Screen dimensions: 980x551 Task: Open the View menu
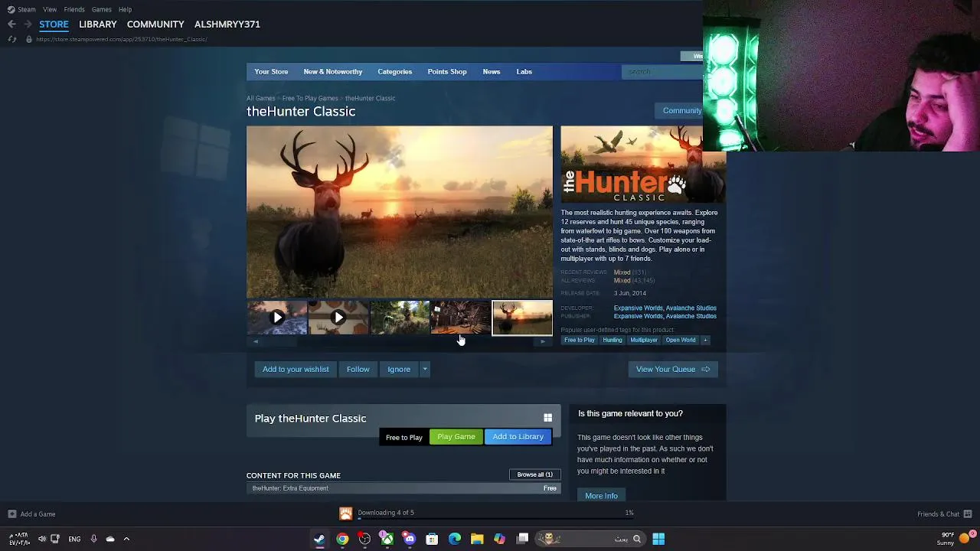click(x=50, y=9)
